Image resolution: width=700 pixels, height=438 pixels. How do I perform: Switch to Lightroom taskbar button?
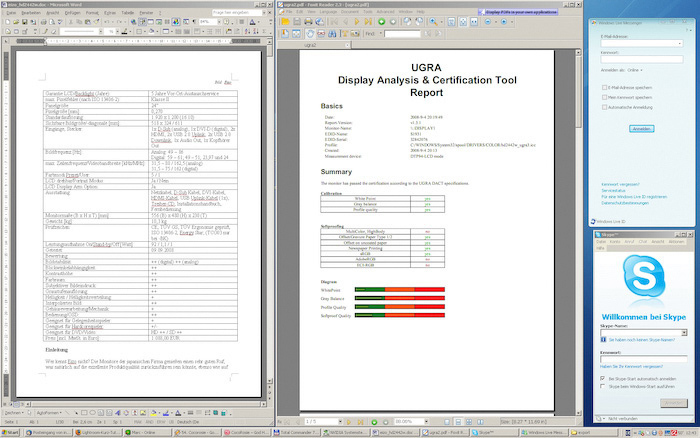pos(97,433)
